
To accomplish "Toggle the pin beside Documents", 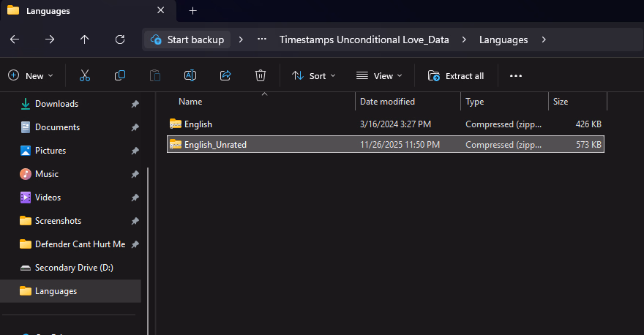I will point(135,127).
